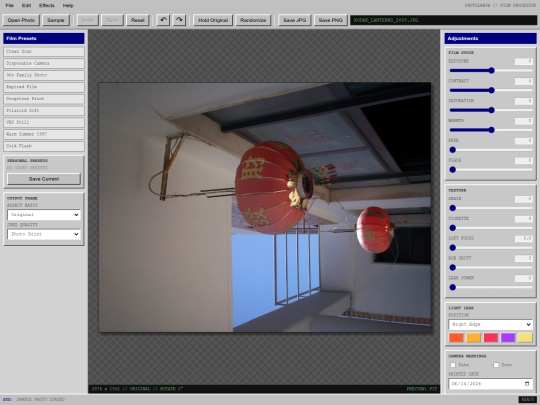Image resolution: width=540 pixels, height=405 pixels.
Task: Click the lantern photo preview
Action: [x=264, y=207]
